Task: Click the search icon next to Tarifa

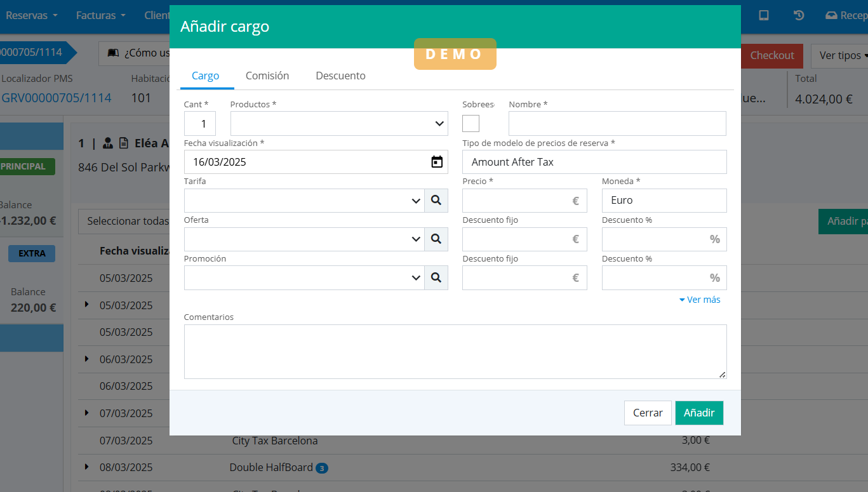Action: tap(436, 201)
